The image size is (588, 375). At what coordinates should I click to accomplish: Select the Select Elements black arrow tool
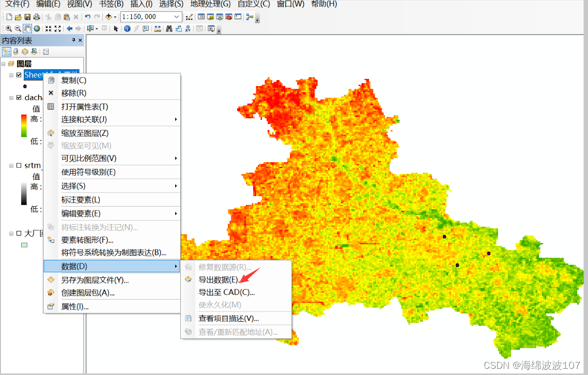tap(116, 28)
